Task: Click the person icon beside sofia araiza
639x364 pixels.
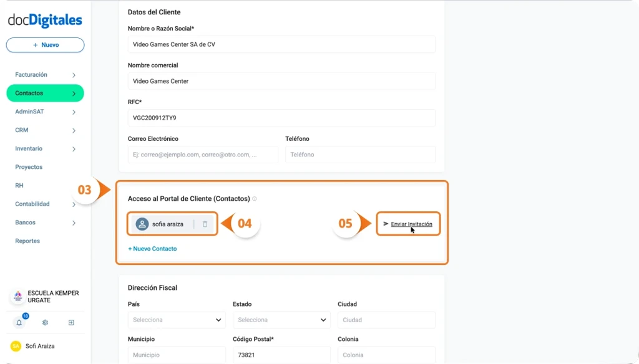Action: click(142, 223)
